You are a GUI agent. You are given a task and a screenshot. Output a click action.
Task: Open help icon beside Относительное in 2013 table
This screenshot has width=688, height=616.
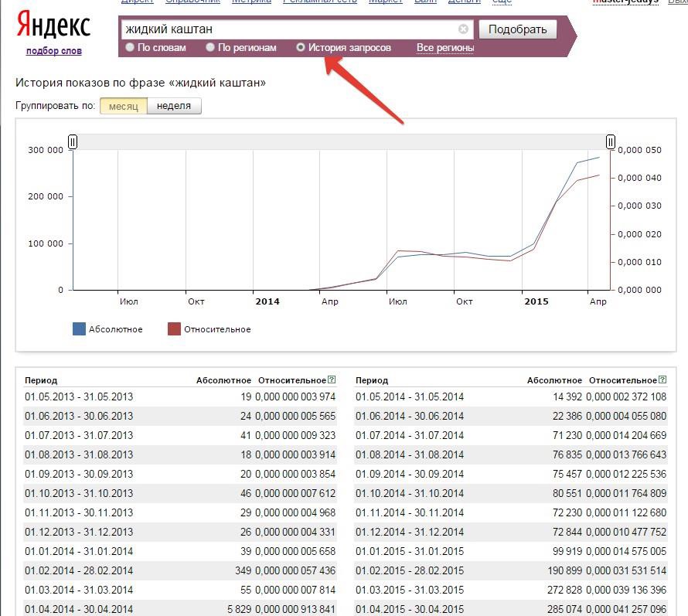pos(332,379)
